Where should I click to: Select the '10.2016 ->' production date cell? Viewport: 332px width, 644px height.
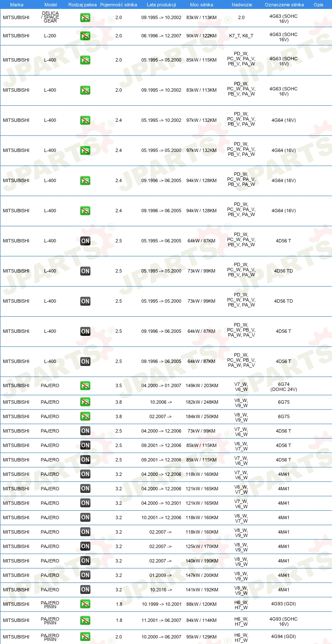coord(161,590)
